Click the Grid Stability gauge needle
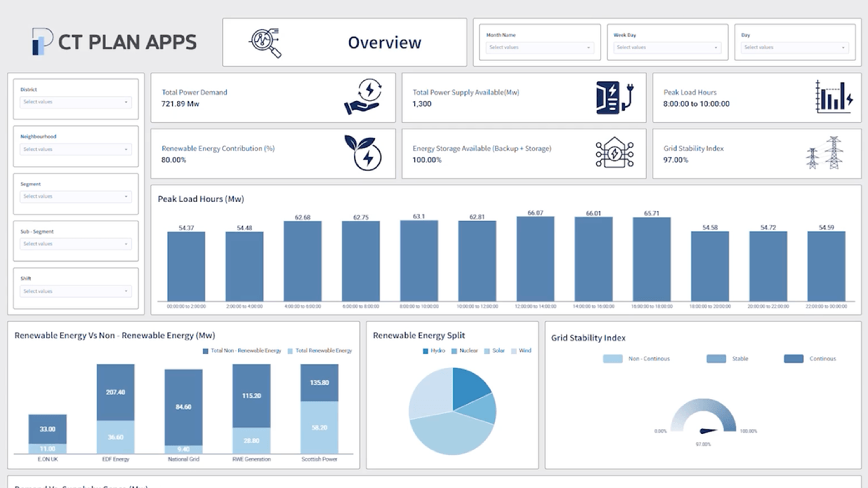Image resolution: width=868 pixels, height=488 pixels. tap(708, 431)
